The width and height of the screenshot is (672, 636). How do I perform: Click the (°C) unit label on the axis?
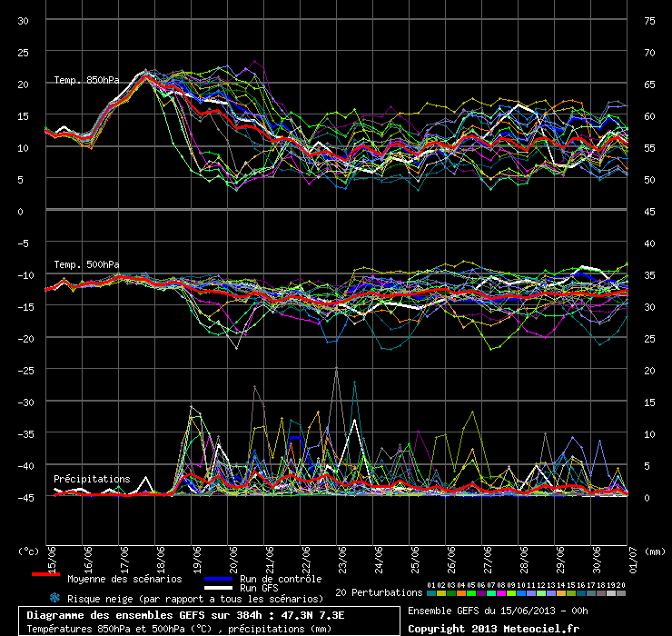click(x=29, y=551)
